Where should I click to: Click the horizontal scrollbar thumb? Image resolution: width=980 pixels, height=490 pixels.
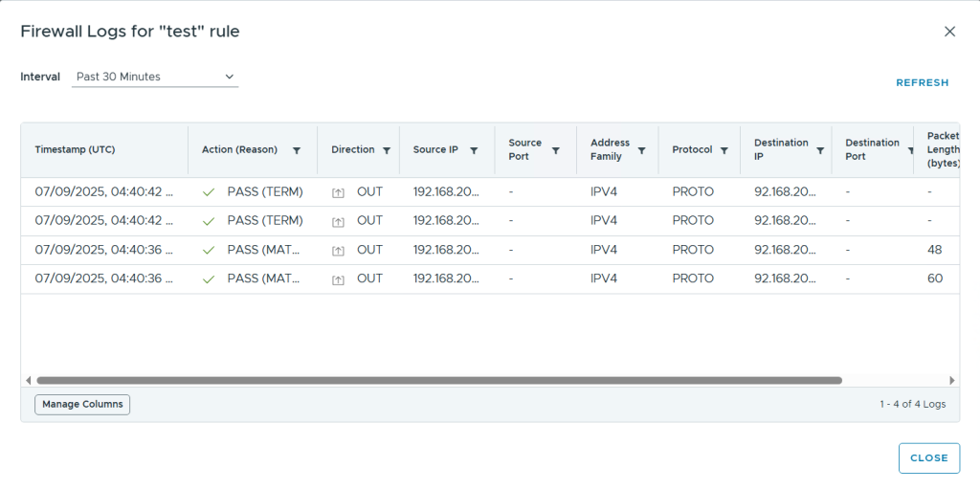pos(438,380)
